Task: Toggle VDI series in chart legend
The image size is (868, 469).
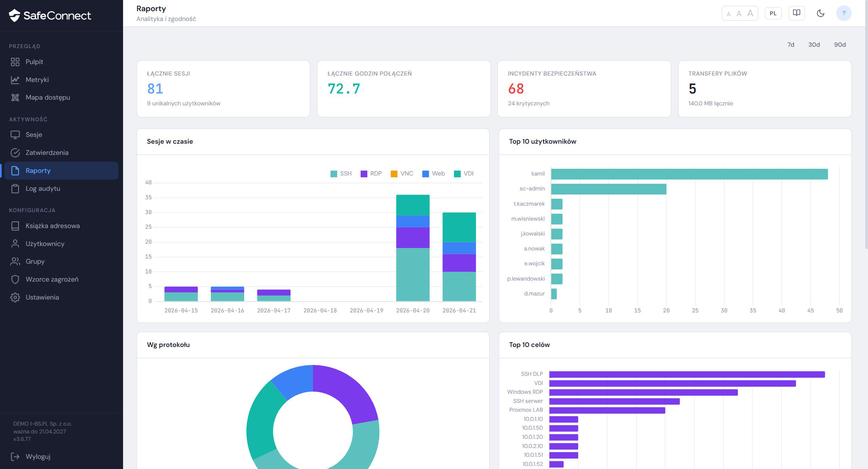Action: coord(463,174)
